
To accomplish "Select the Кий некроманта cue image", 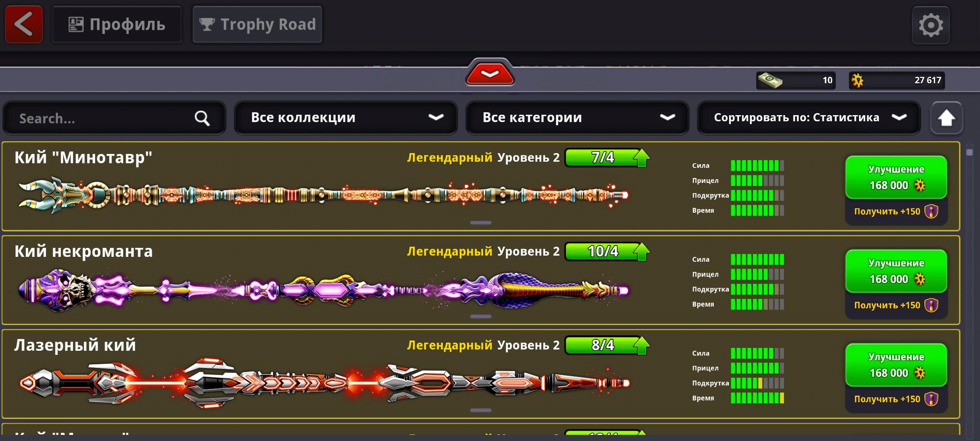I will click(x=323, y=291).
